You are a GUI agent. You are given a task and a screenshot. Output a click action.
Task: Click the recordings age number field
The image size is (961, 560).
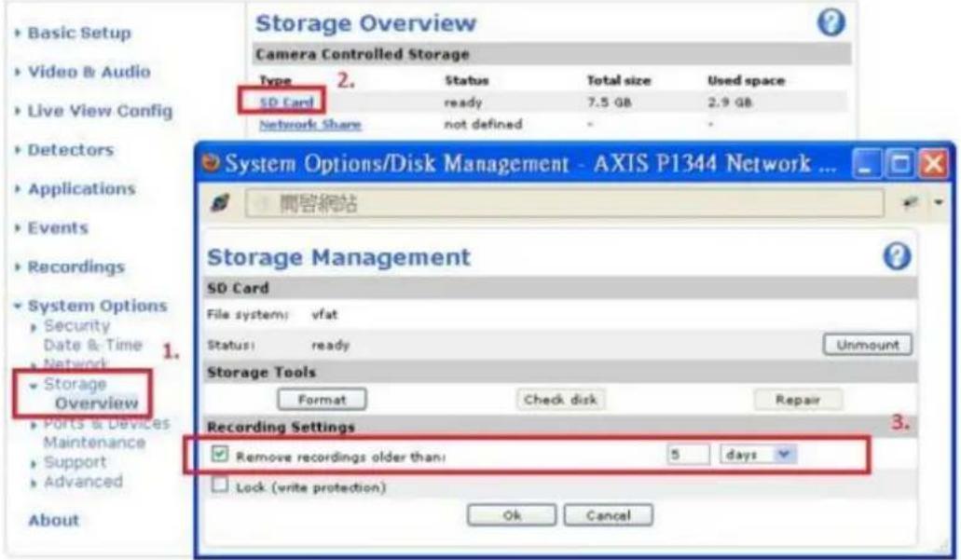pos(688,455)
